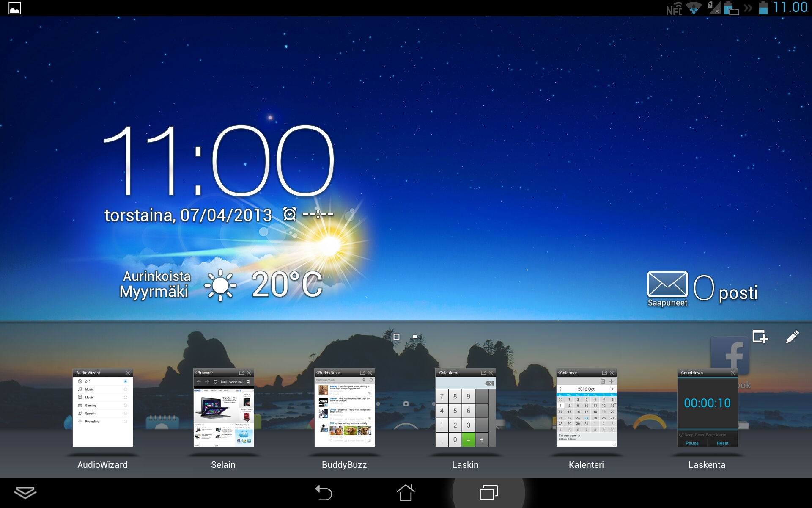812x508 pixels.
Task: Tap the NFC status icon
Action: pyautogui.click(x=674, y=8)
